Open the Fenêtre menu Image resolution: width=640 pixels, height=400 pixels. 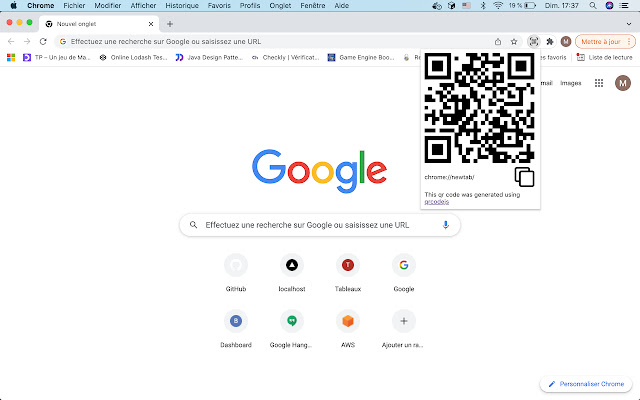313,6
